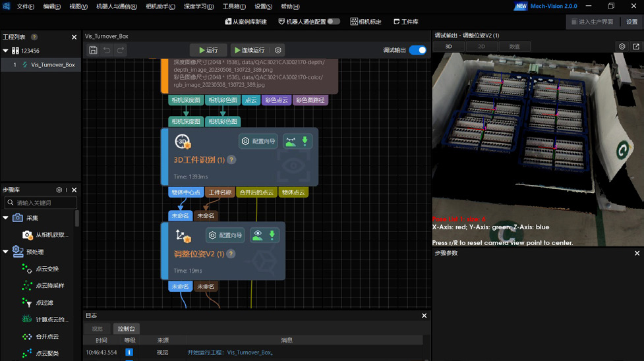This screenshot has width=644, height=361.
Task: Collapse the 采集 category in step library
Action: 6,218
